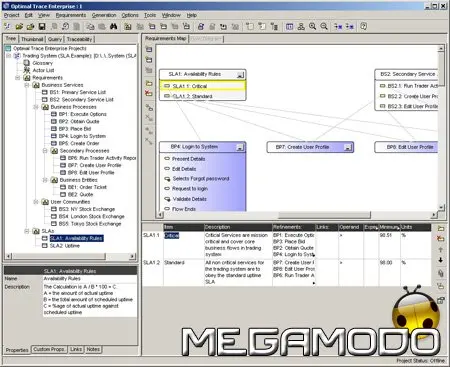The image size is (450, 367).
Task: Open Help with the question mark icon
Action: tap(364, 27)
